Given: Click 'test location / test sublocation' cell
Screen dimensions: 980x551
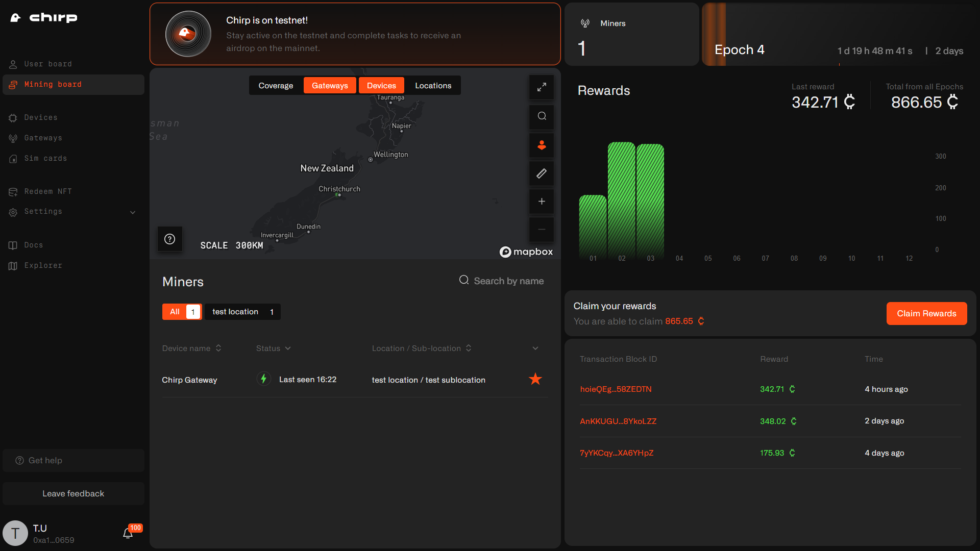Looking at the screenshot, I should tap(428, 380).
